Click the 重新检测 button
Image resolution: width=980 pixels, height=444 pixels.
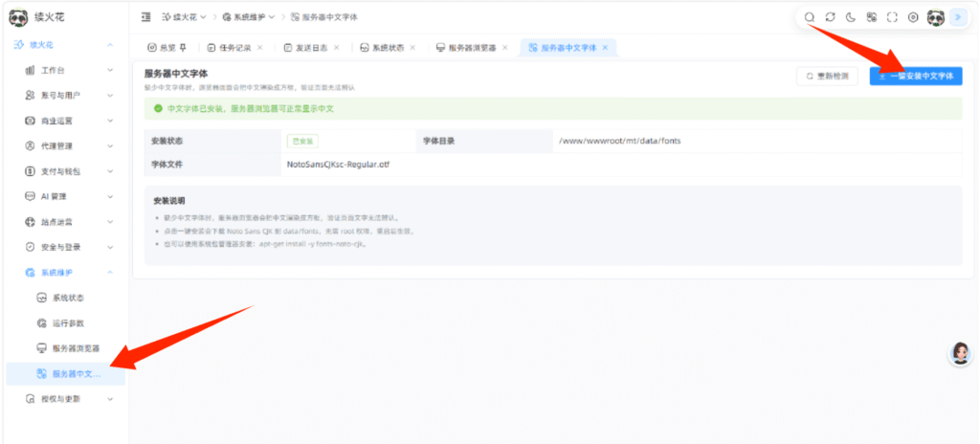tap(829, 76)
